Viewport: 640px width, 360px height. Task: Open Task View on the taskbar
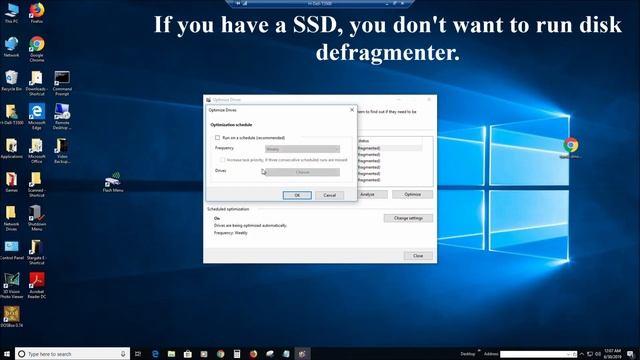(x=138, y=354)
